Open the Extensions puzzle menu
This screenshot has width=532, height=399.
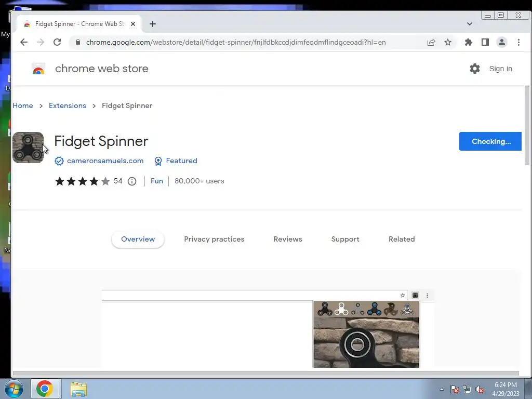[469, 42]
